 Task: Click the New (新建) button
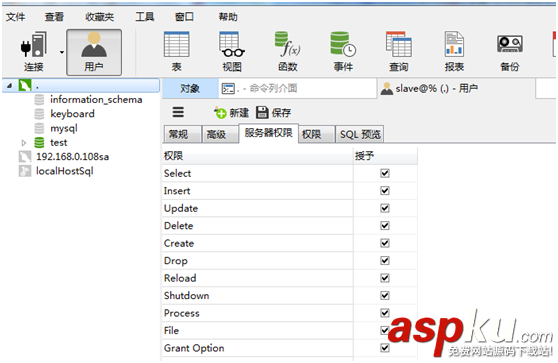click(231, 113)
